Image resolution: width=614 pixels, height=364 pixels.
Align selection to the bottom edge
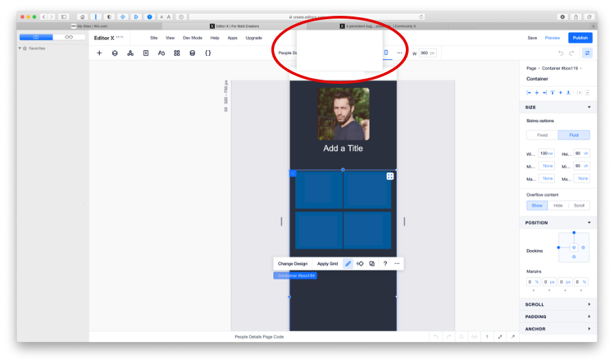click(x=569, y=93)
